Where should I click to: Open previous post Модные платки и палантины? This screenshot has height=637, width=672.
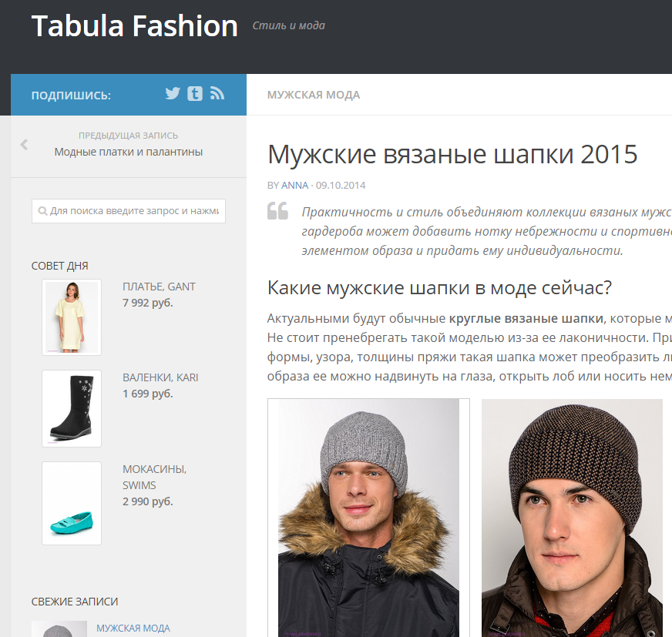(x=129, y=152)
